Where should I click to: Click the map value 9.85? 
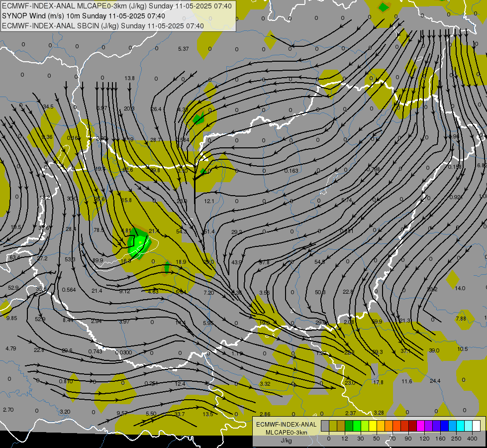(x=12, y=318)
